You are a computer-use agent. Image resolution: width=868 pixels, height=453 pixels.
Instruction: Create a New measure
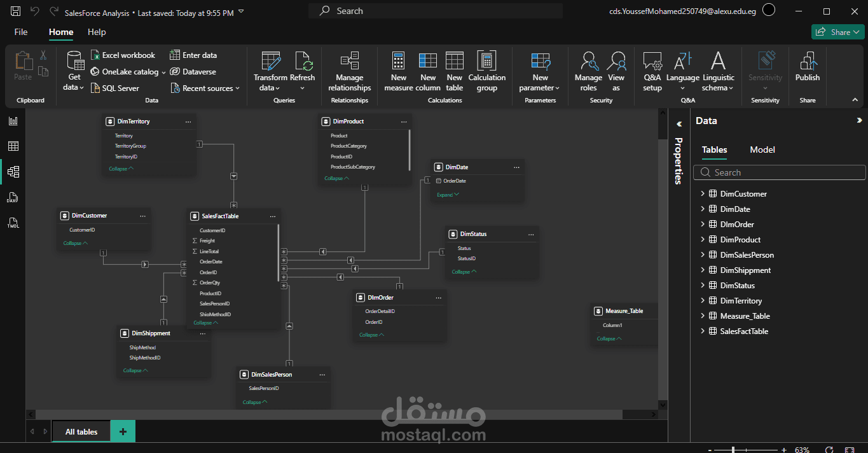pyautogui.click(x=399, y=71)
